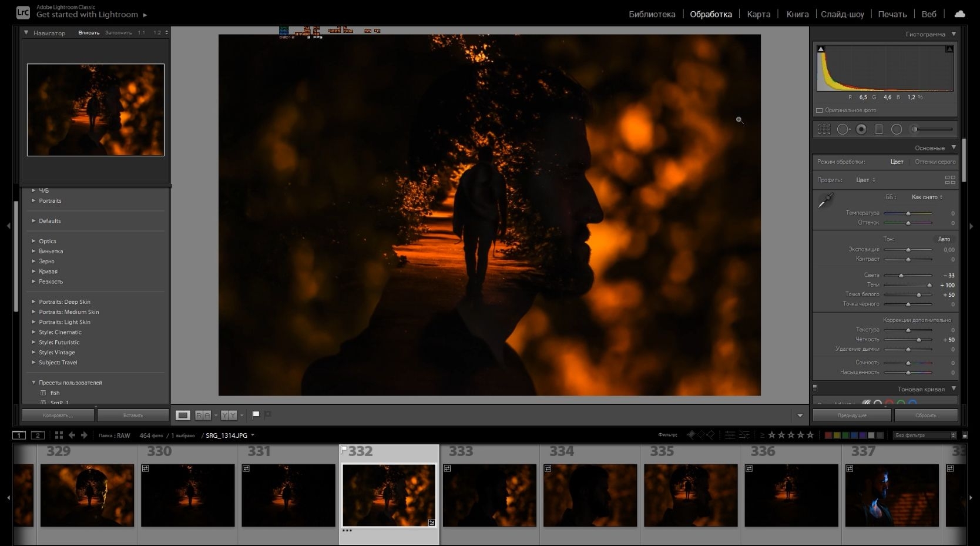
Task: Collapse the user presets (Пресеты пользователей) group
Action: click(x=33, y=383)
